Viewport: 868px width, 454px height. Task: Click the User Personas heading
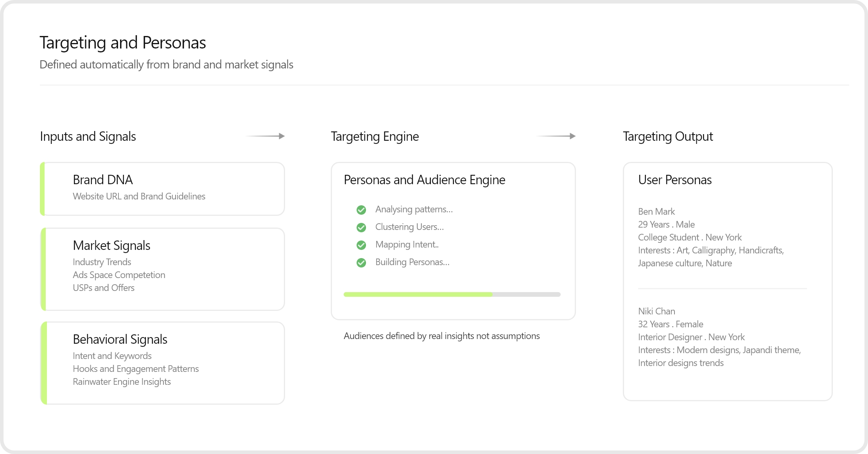pyautogui.click(x=675, y=180)
